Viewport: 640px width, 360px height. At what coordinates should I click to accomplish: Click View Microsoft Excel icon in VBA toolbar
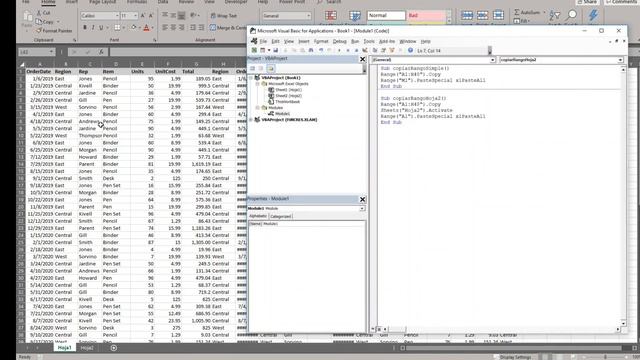[254, 50]
